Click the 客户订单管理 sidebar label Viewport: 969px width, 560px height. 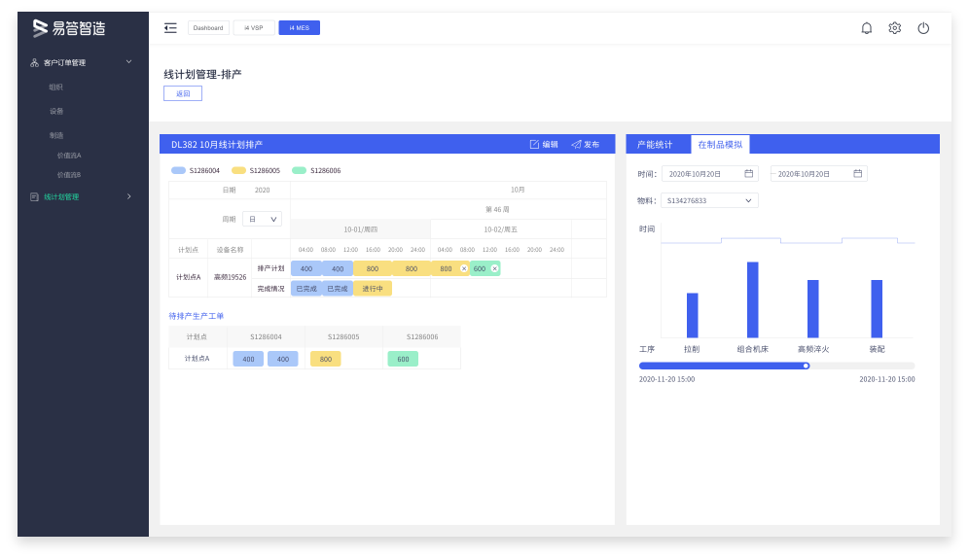[x=64, y=62]
